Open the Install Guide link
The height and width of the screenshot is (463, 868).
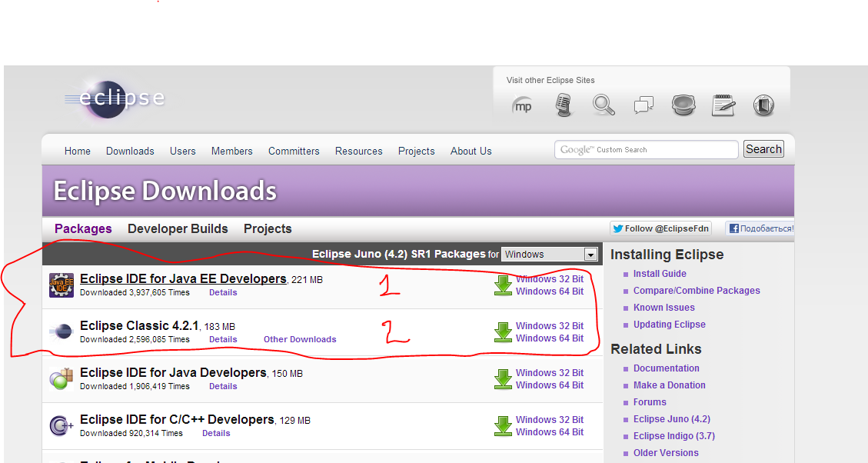click(x=660, y=274)
